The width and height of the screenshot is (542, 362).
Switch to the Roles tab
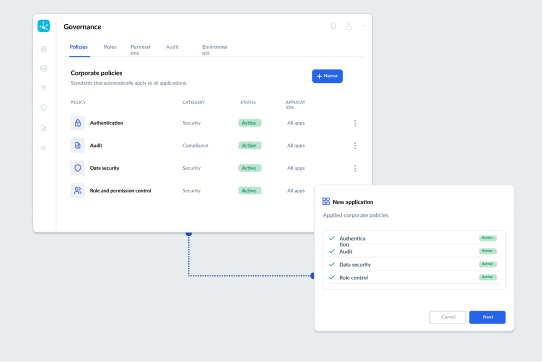click(x=110, y=47)
